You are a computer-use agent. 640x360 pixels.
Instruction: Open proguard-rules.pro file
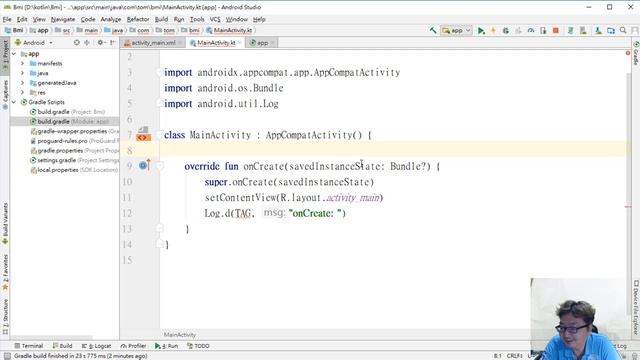click(74, 141)
